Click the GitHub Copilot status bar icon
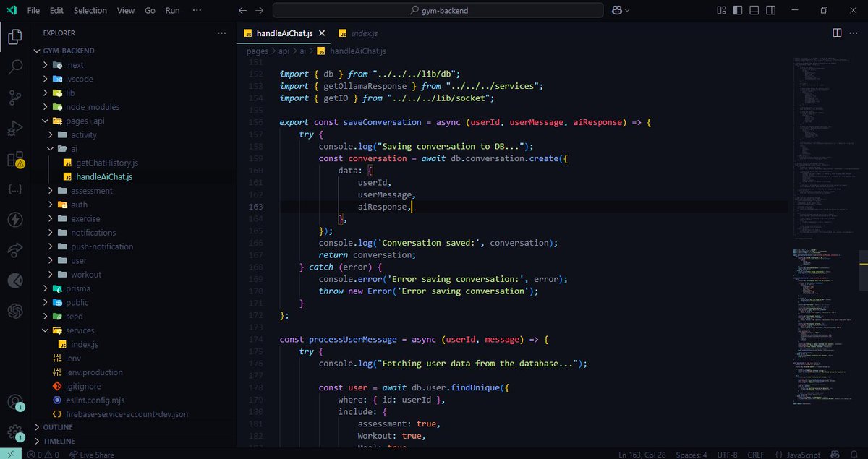The height and width of the screenshot is (459, 868). 835,455
